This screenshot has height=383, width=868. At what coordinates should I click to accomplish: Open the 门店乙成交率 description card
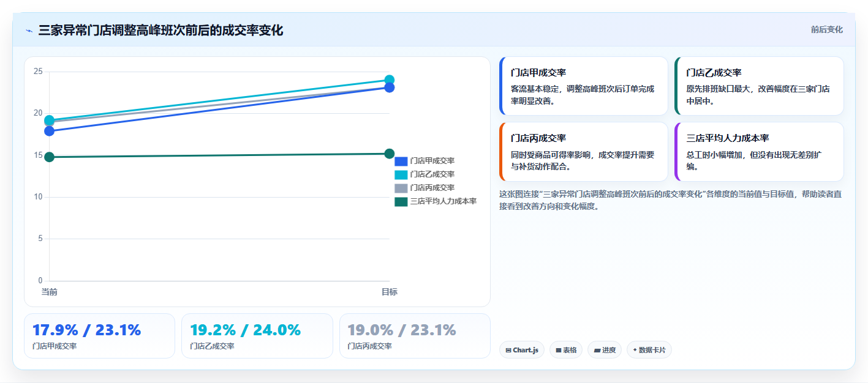click(x=759, y=86)
